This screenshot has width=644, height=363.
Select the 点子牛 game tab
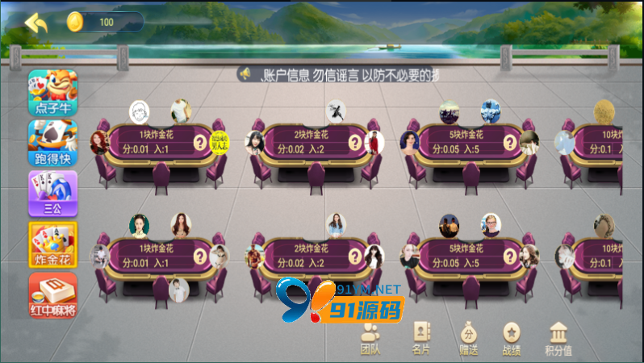[52, 92]
